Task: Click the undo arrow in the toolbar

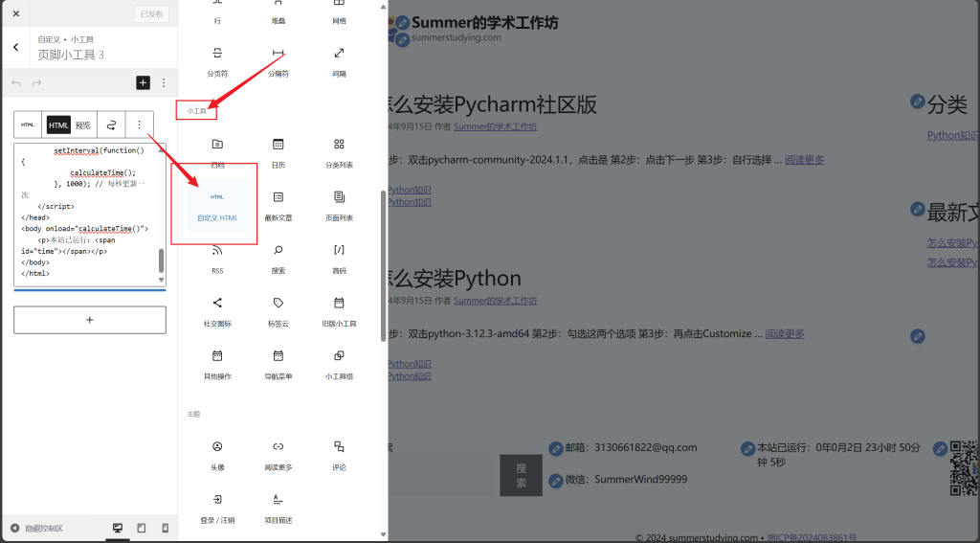Action: (x=16, y=82)
